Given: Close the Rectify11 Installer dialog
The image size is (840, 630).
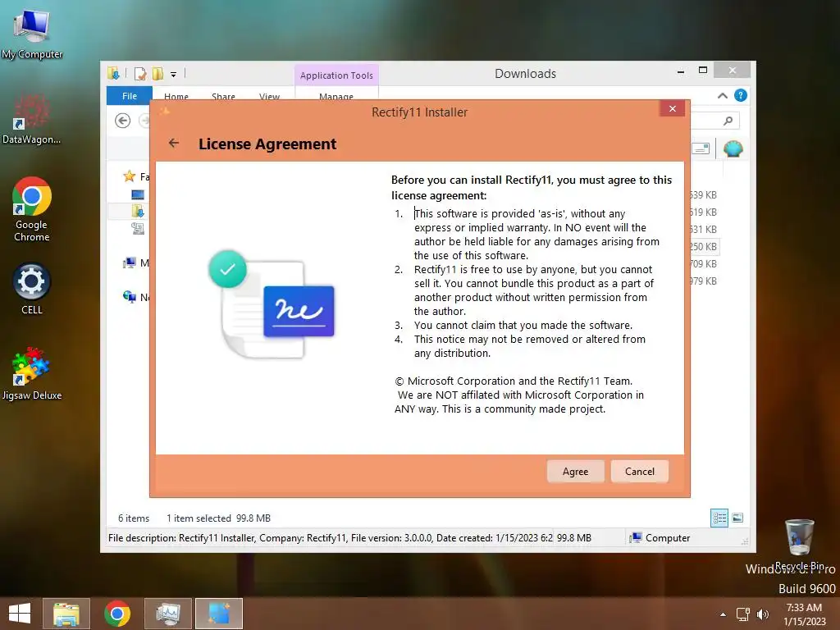Looking at the screenshot, I should click(x=673, y=109).
